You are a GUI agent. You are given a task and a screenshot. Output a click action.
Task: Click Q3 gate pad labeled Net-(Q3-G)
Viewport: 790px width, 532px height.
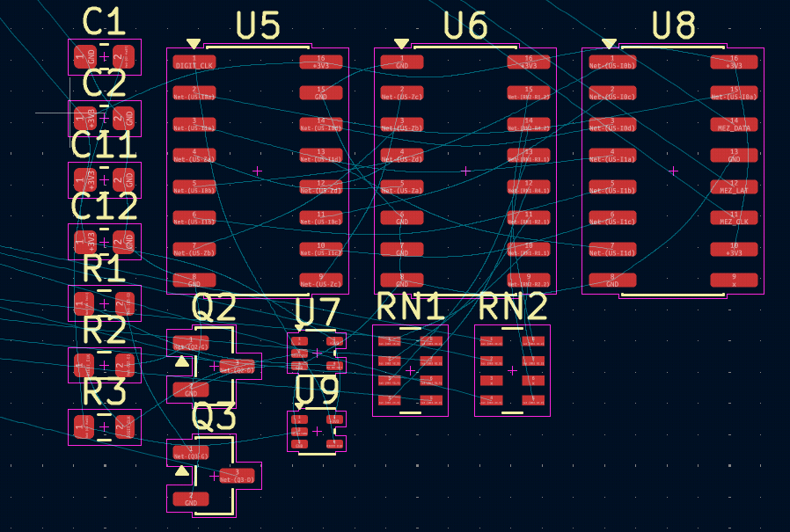pyautogui.click(x=191, y=452)
